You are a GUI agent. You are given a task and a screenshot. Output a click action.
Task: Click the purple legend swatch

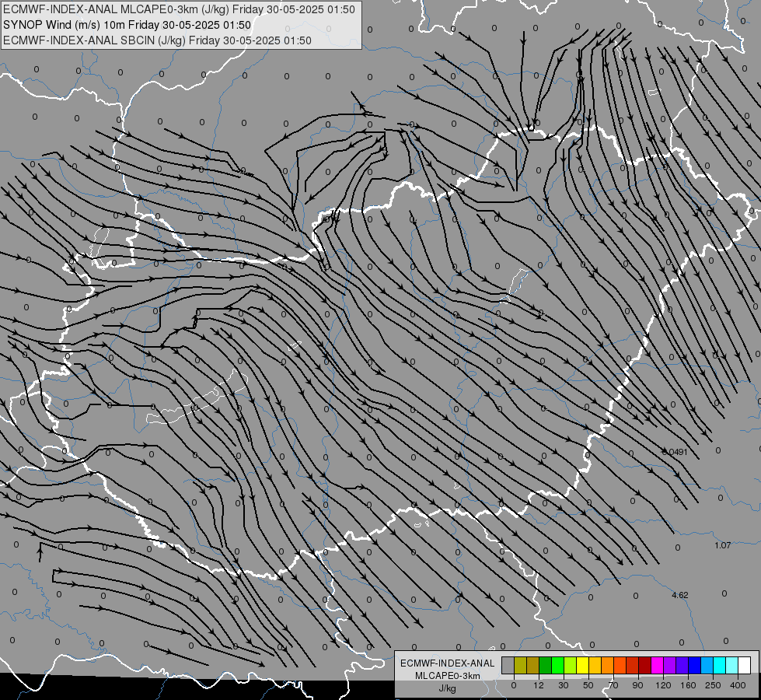(670, 665)
